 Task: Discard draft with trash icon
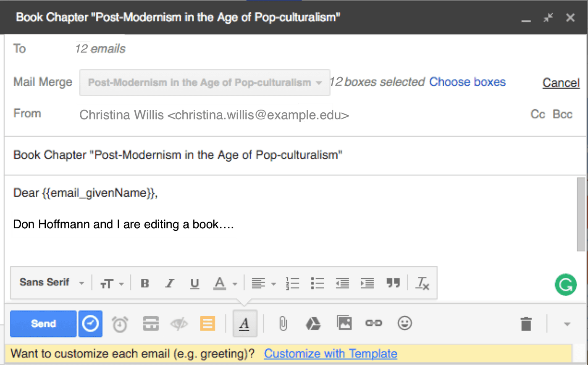click(526, 324)
